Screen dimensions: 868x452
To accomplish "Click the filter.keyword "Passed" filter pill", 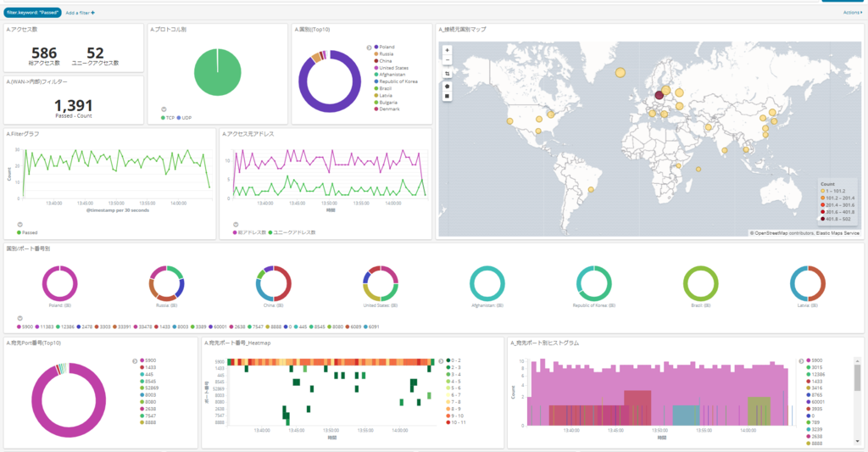I will tap(32, 13).
